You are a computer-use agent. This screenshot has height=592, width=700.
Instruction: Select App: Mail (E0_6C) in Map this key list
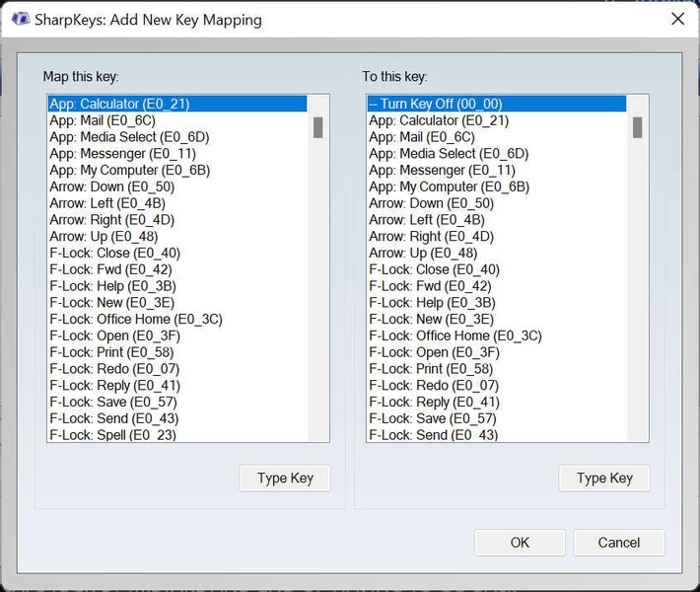(x=177, y=120)
